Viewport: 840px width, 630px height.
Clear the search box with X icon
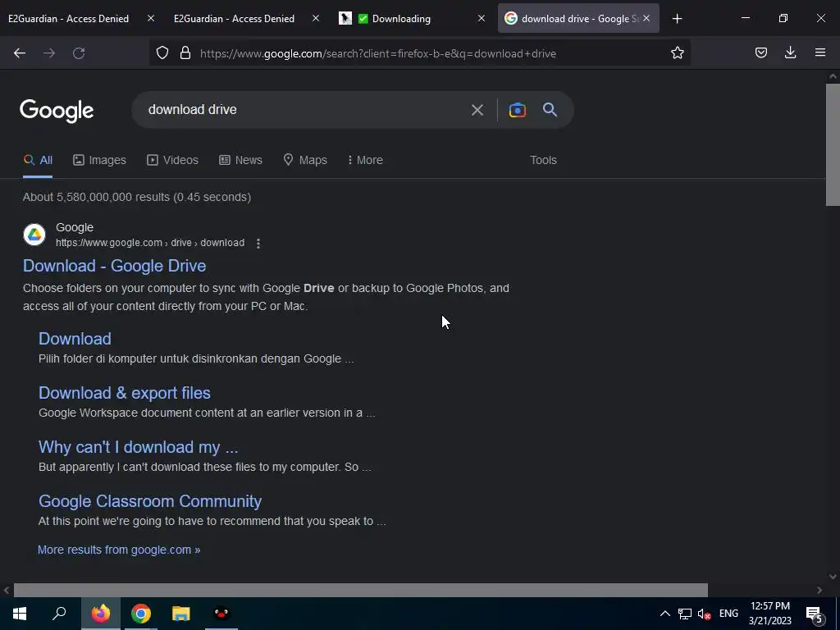tap(477, 110)
